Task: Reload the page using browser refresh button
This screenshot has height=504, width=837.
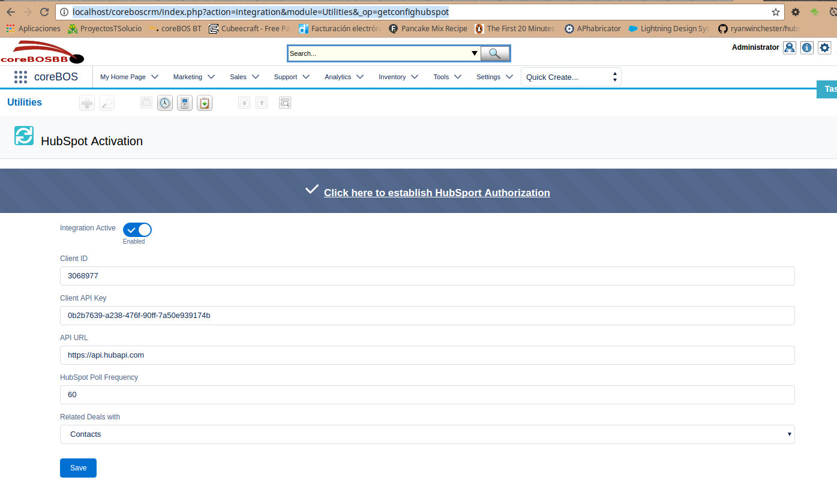Action: [44, 12]
